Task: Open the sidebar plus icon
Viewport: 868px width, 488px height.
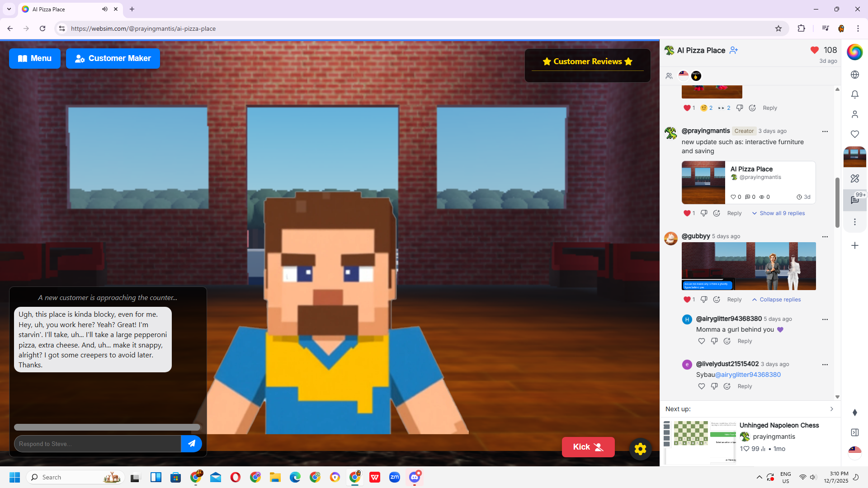Action: (x=854, y=245)
